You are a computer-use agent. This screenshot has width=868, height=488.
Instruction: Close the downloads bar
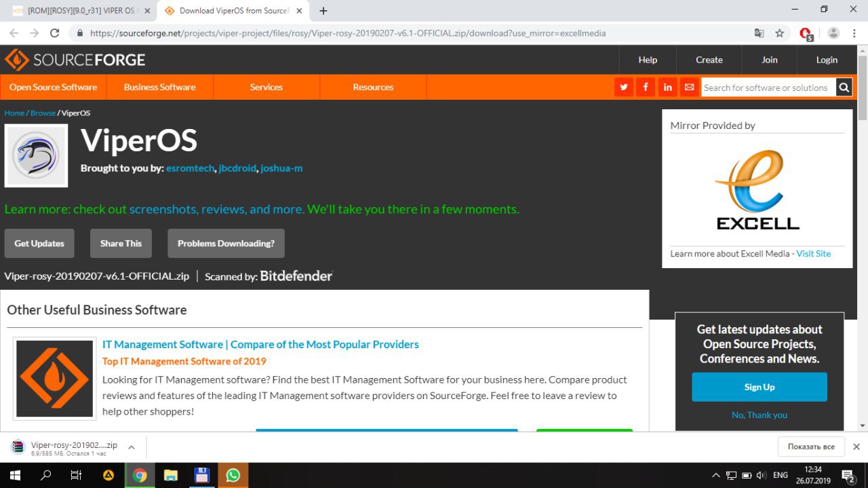click(856, 447)
